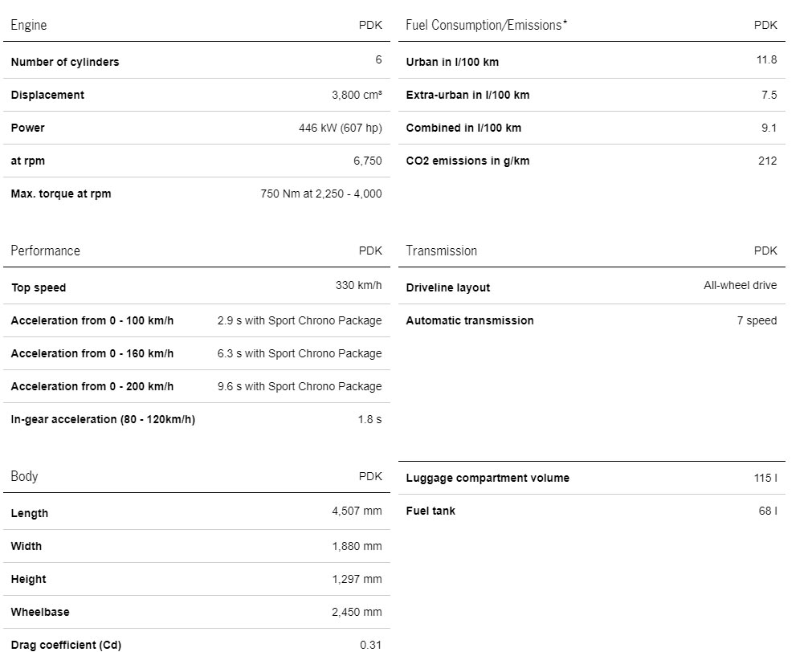Select the Width label
Image resolution: width=812 pixels, height=652 pixels.
tap(27, 546)
